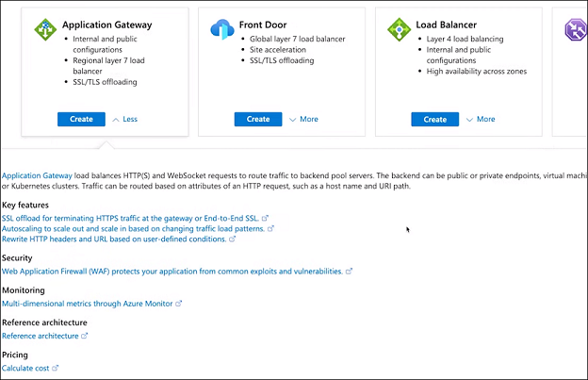
Task: Open Multi-dimensional metrics through Azure Monitor link
Action: [88, 304]
